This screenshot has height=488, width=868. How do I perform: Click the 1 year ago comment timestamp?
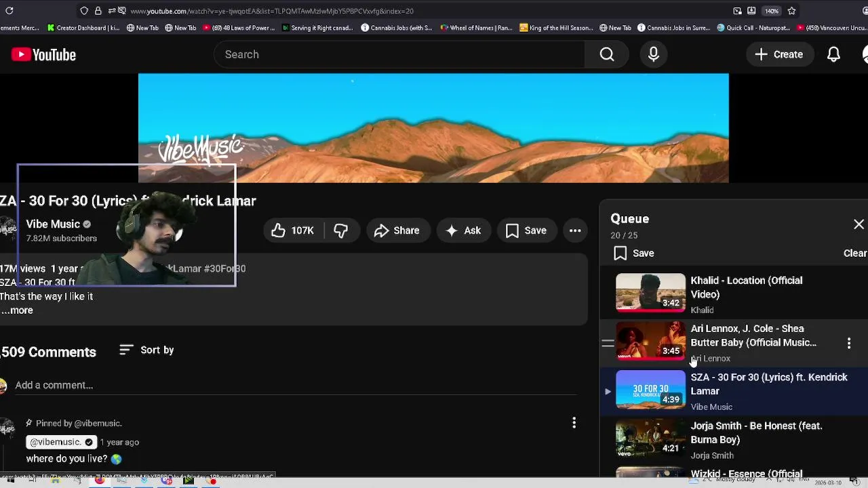pyautogui.click(x=119, y=442)
